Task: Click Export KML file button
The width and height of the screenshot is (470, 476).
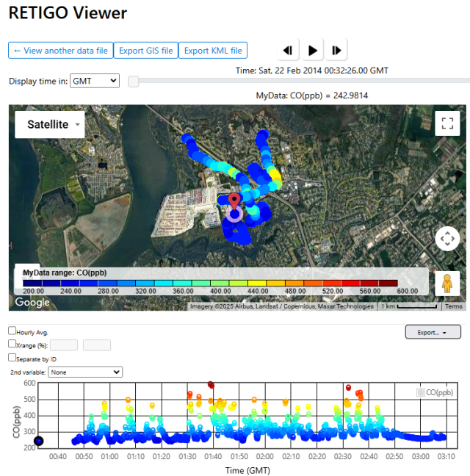Action: tap(213, 51)
